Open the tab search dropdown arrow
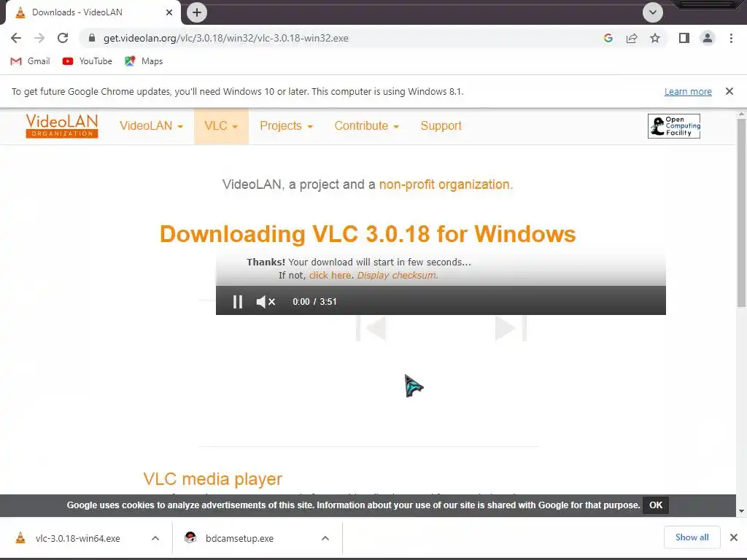The width and height of the screenshot is (747, 560). [653, 12]
